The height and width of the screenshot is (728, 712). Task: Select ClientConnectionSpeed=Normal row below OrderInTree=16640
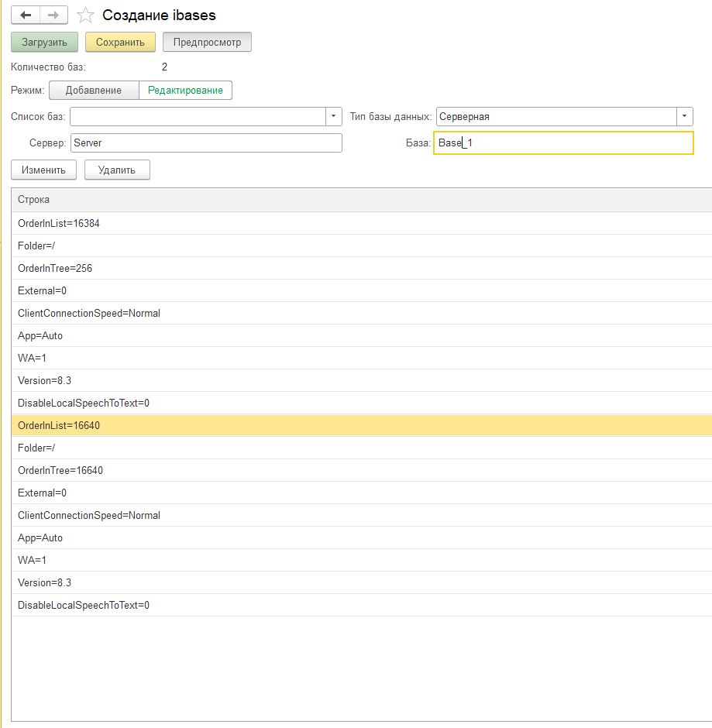tap(362, 515)
